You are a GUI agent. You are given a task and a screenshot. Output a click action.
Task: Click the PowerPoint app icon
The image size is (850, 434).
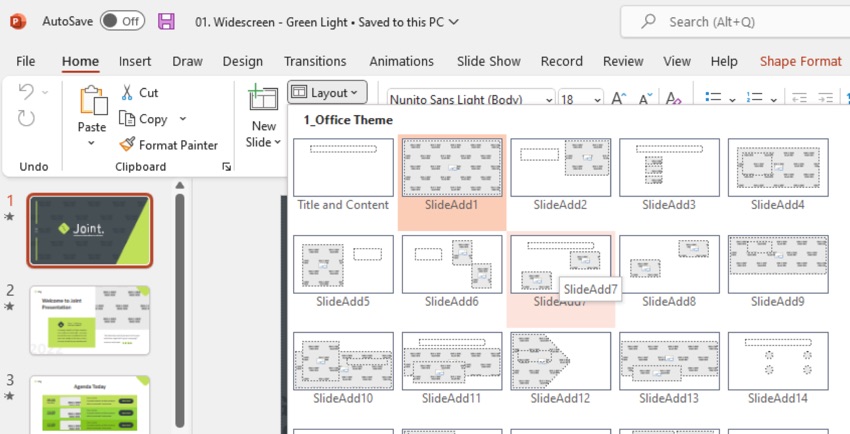click(x=18, y=22)
